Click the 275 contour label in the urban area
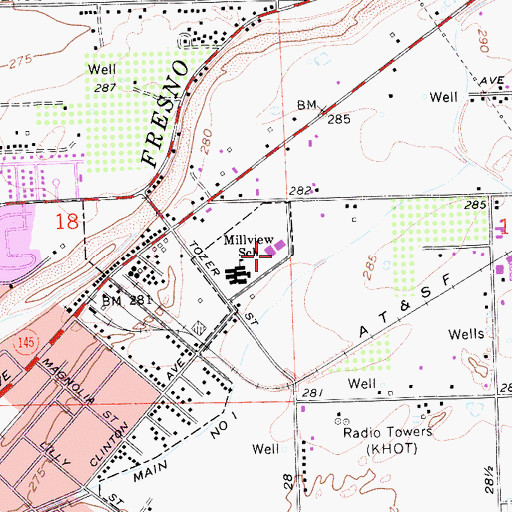Viewport: 512px width, 512px height. pyautogui.click(x=37, y=479)
